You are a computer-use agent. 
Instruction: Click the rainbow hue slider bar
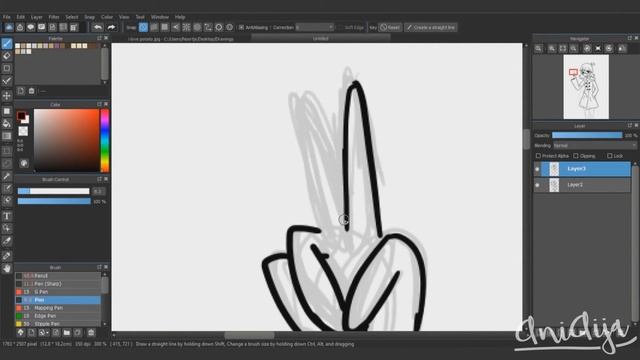click(105, 140)
